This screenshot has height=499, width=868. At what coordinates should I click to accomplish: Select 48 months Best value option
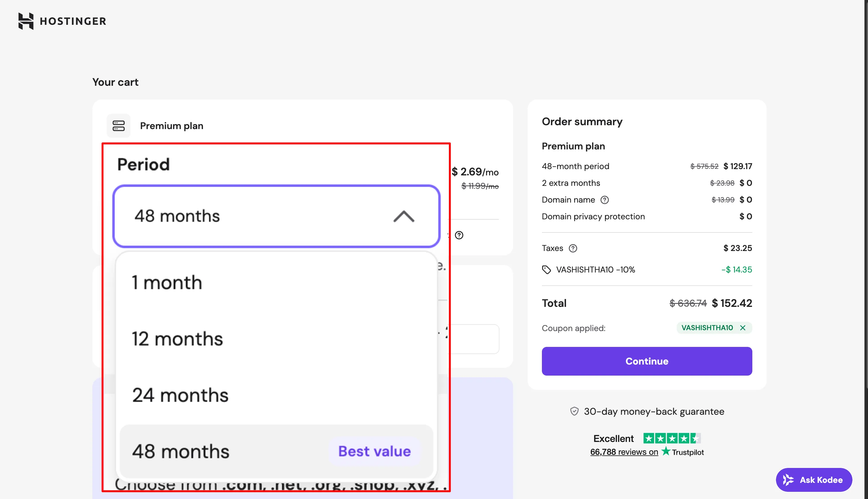276,451
